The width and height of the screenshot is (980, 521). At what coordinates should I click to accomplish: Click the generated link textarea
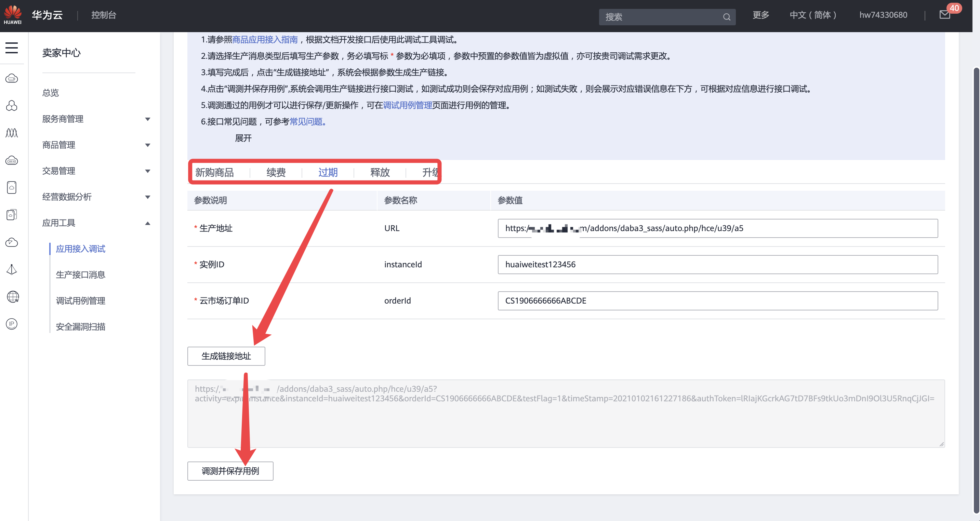[x=566, y=414]
